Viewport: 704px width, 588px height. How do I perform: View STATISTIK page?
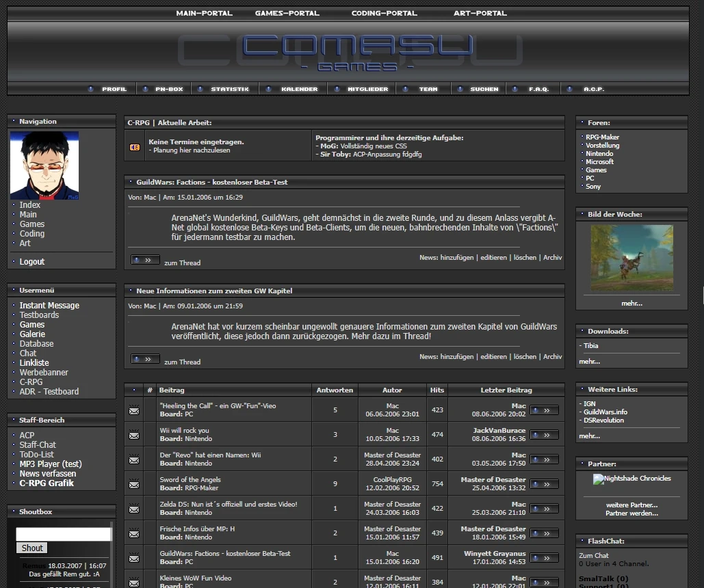click(230, 90)
